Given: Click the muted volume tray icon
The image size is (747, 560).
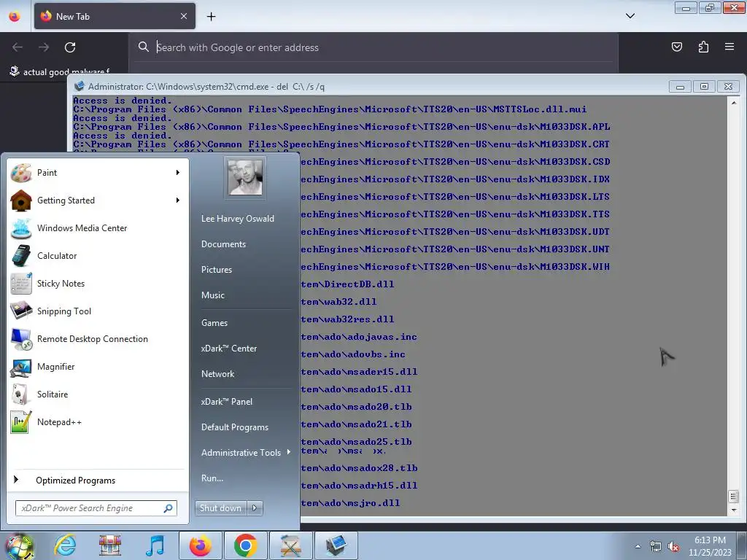Looking at the screenshot, I should coord(673,547).
